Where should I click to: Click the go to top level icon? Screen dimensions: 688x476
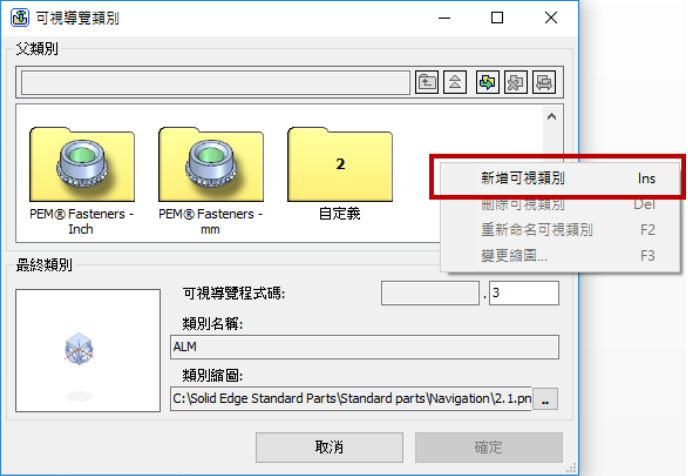(455, 82)
